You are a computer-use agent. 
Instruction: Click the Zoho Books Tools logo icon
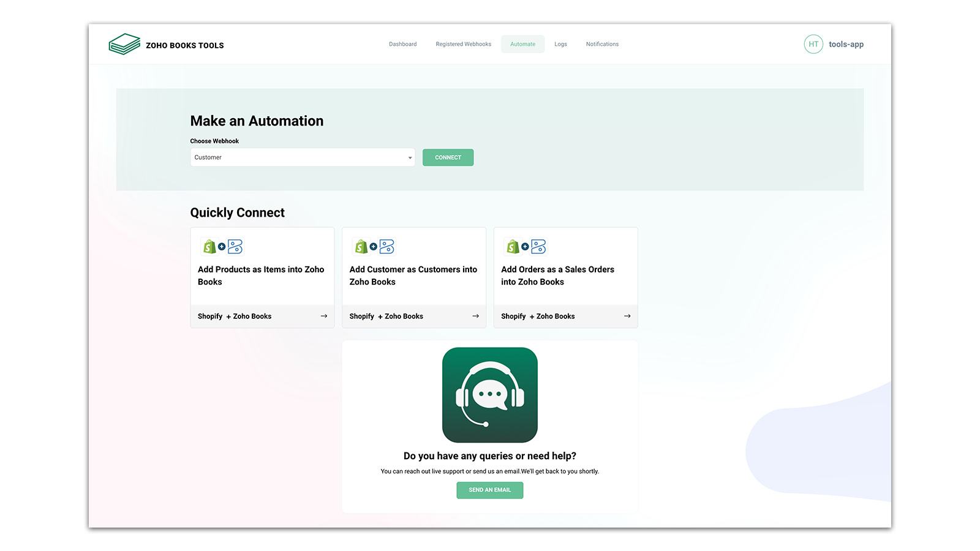[x=124, y=44]
